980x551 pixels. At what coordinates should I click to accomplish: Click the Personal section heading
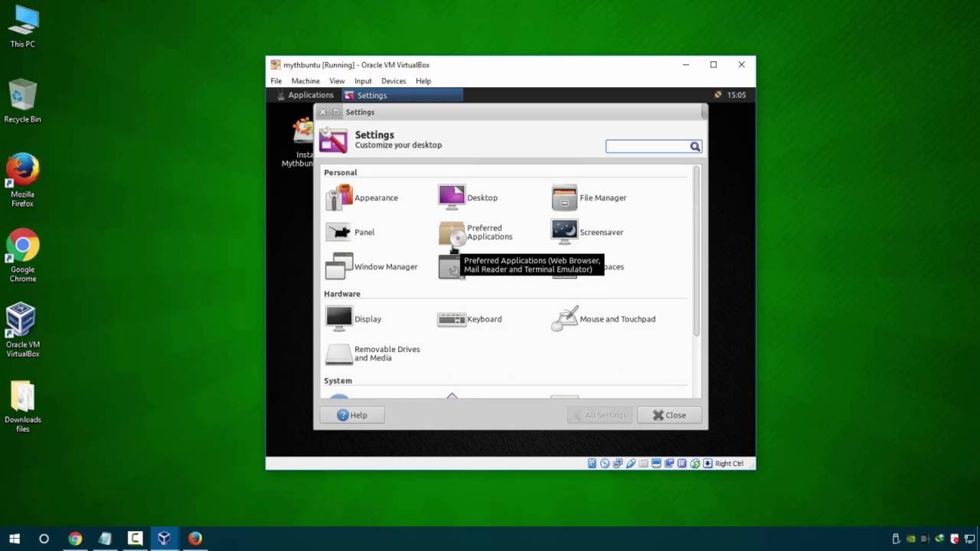340,172
